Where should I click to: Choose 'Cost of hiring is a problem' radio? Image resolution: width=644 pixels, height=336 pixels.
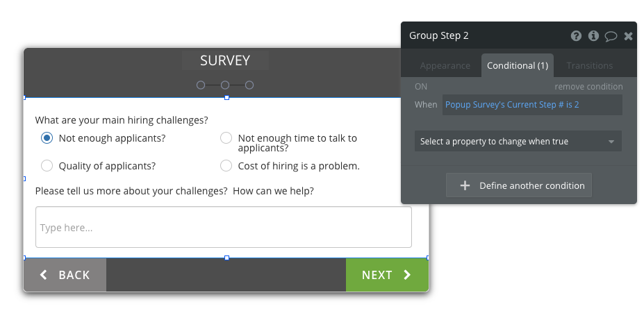[226, 166]
